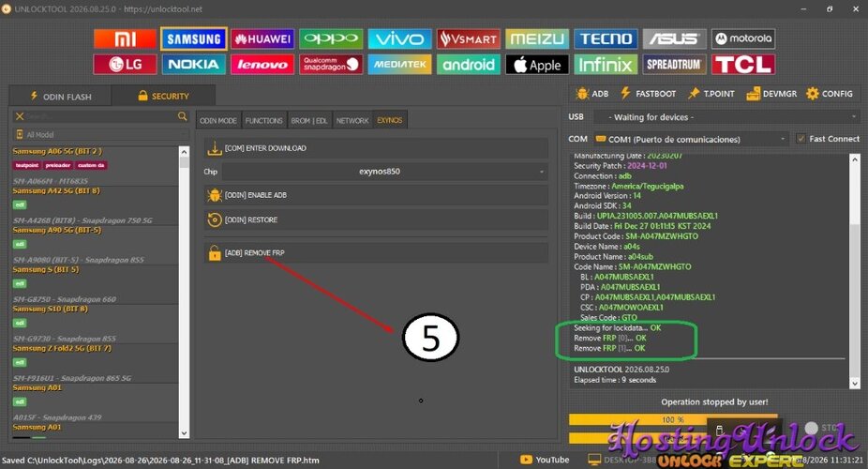Expand the All Model filter dropdown
This screenshot has width=868, height=469.
[x=100, y=134]
